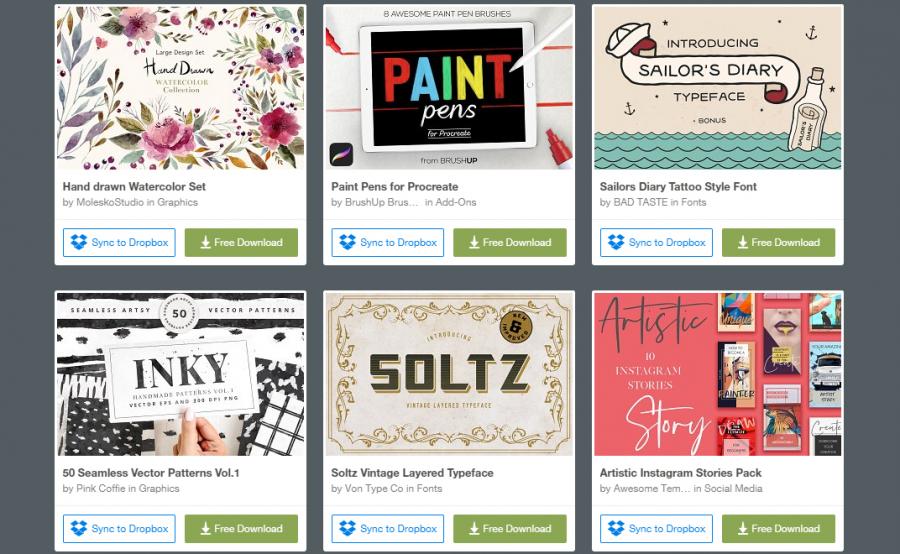The image size is (900, 554).
Task: Click download arrow icon for Hand drawn Watercolor Set
Action: click(205, 243)
